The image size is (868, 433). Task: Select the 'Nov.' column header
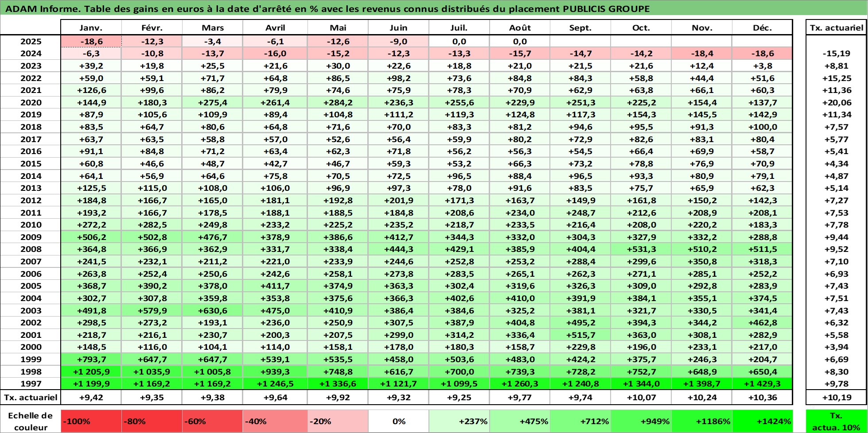tap(702, 27)
